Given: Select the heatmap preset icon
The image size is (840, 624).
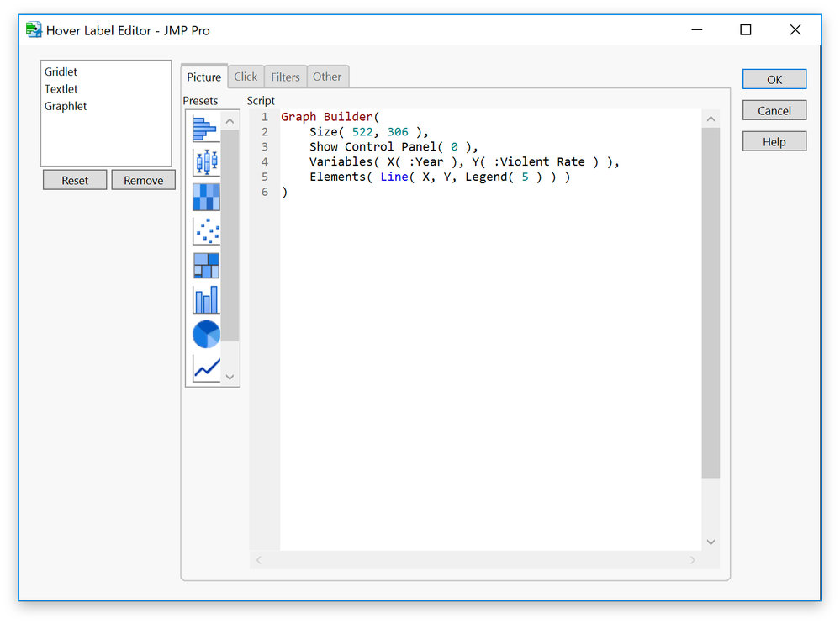Looking at the screenshot, I should click(206, 197).
